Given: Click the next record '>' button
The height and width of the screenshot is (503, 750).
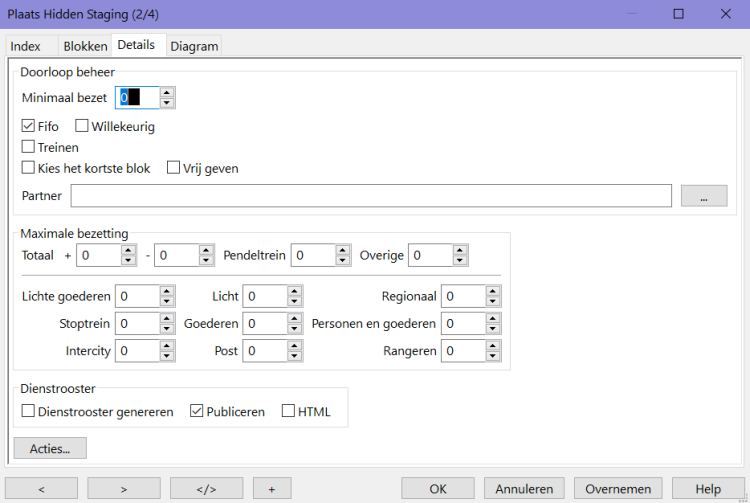Looking at the screenshot, I should point(123,488).
